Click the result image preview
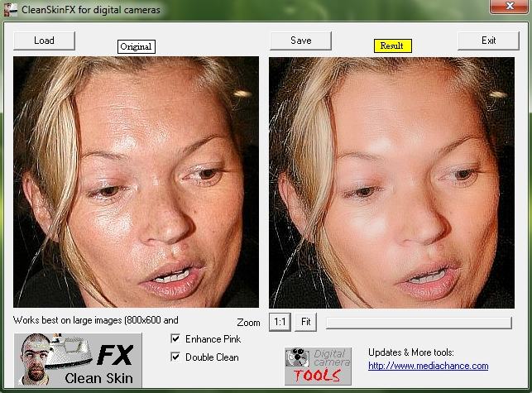Screen dimensions: 532x393 [391, 183]
